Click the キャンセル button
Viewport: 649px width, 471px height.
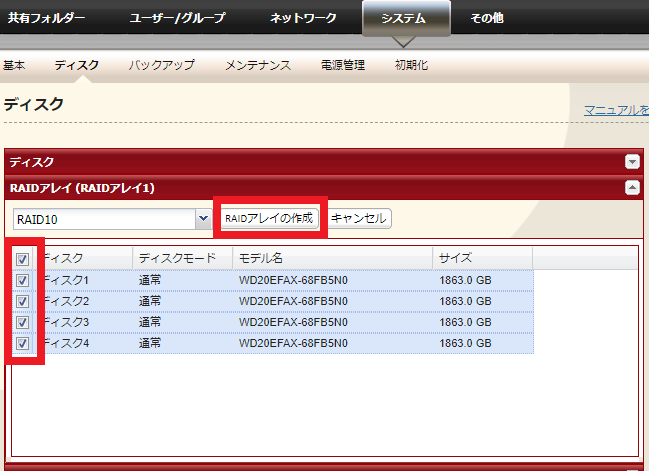(x=359, y=218)
